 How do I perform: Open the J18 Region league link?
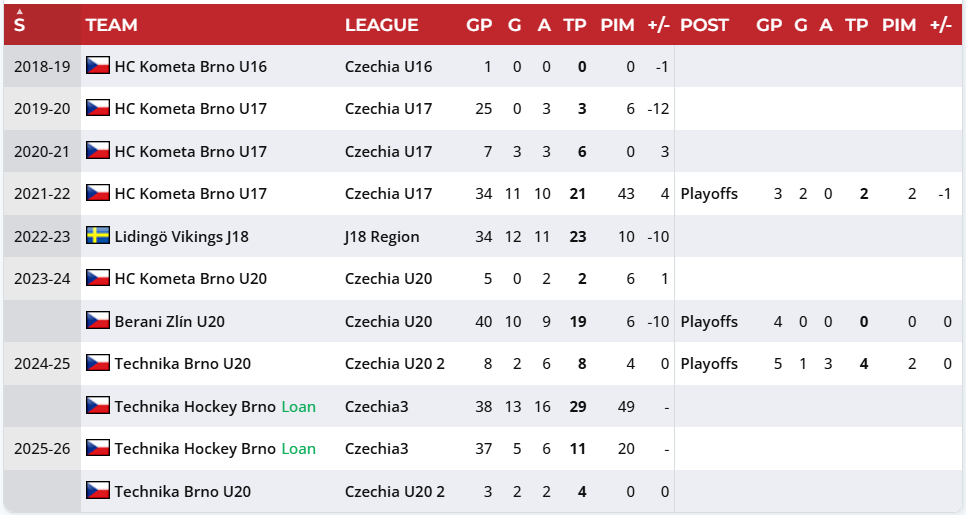(382, 237)
